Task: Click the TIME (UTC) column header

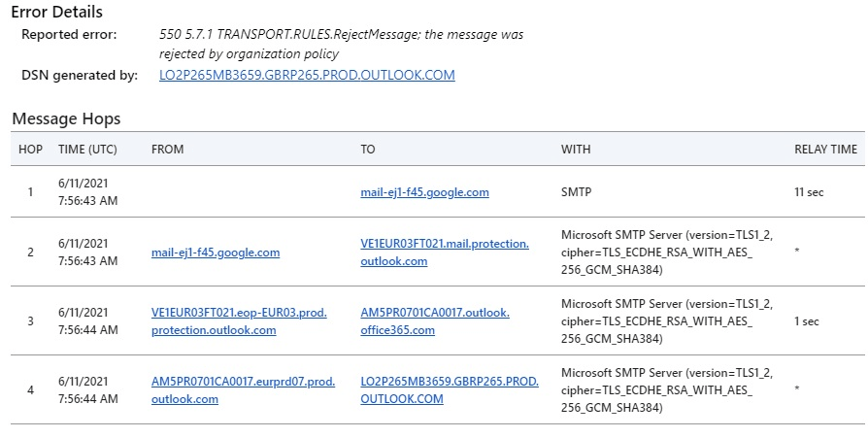Action: [x=87, y=150]
